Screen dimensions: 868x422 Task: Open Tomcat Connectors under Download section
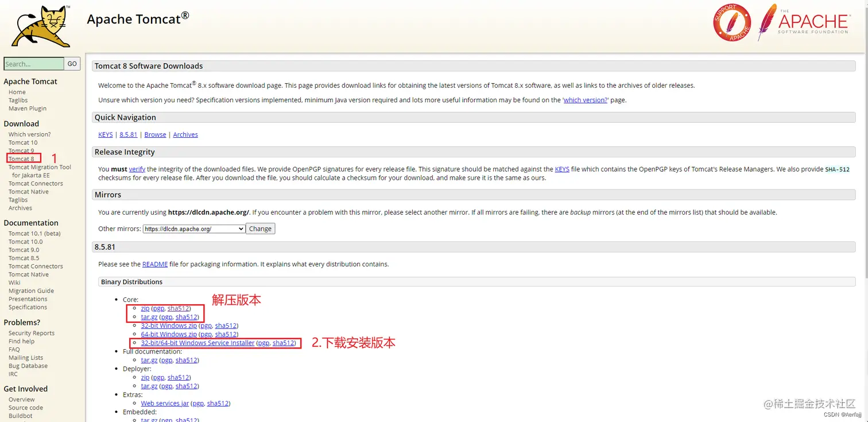(x=36, y=184)
